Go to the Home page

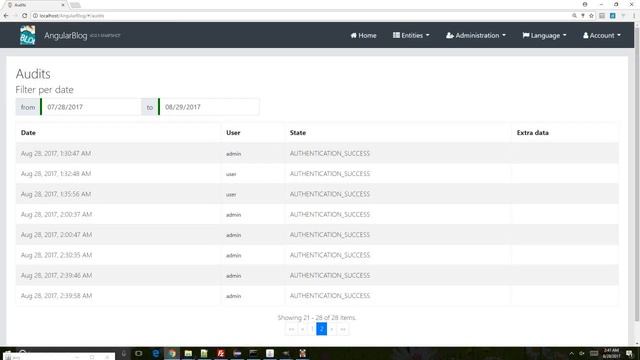363,36
